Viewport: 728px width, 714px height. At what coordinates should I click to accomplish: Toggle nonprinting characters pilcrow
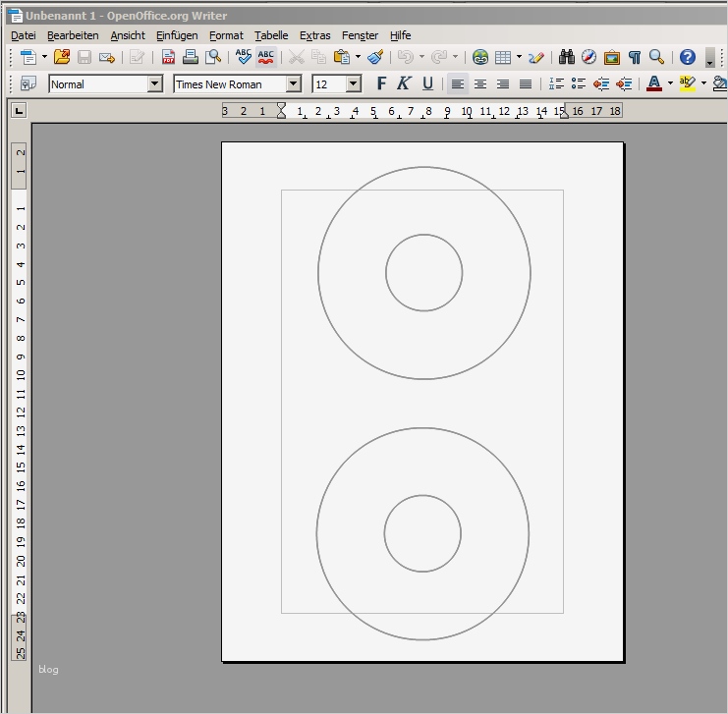[634, 58]
